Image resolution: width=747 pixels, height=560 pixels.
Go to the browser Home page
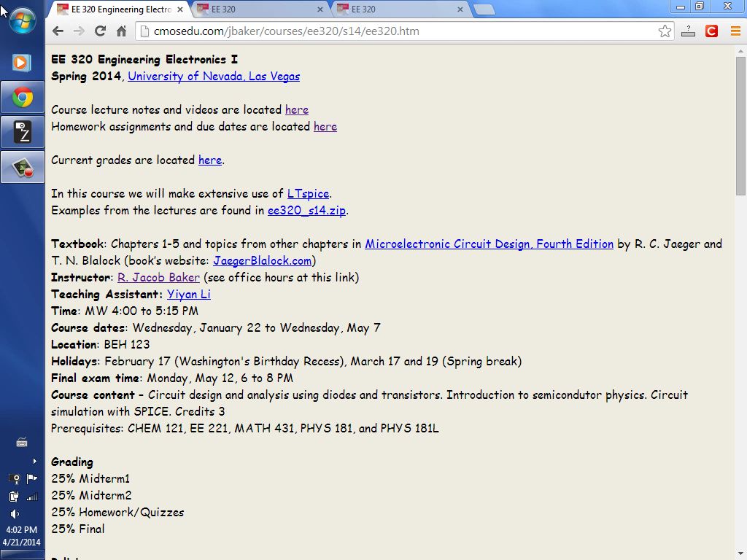click(122, 31)
